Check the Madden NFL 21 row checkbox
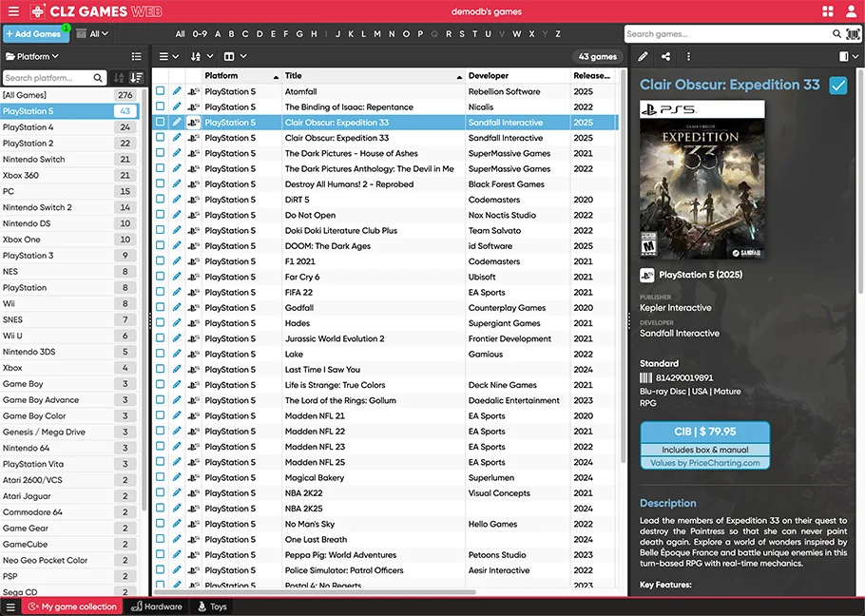Screen dimensions: 865x616 tap(160, 414)
